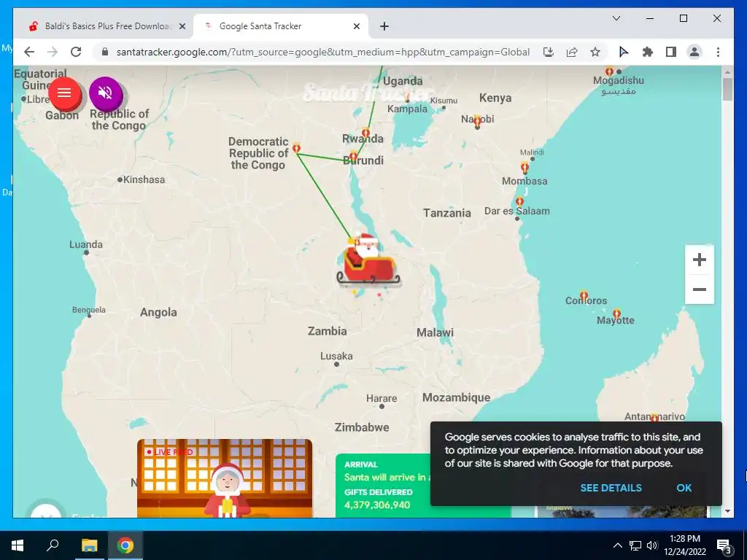Image resolution: width=747 pixels, height=560 pixels.
Task: Open taskbar volume control
Action: [652, 545]
